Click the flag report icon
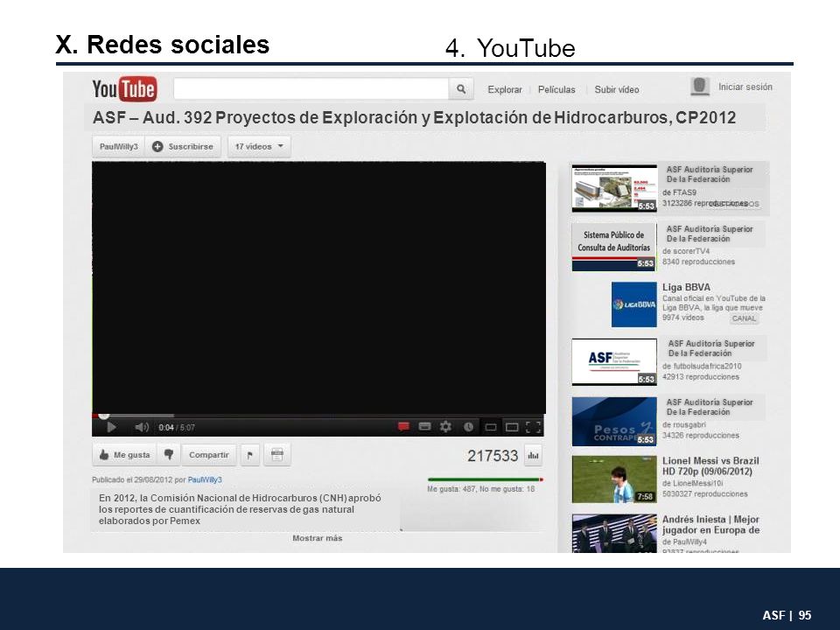Screen dimensions: 840x630 (249, 455)
